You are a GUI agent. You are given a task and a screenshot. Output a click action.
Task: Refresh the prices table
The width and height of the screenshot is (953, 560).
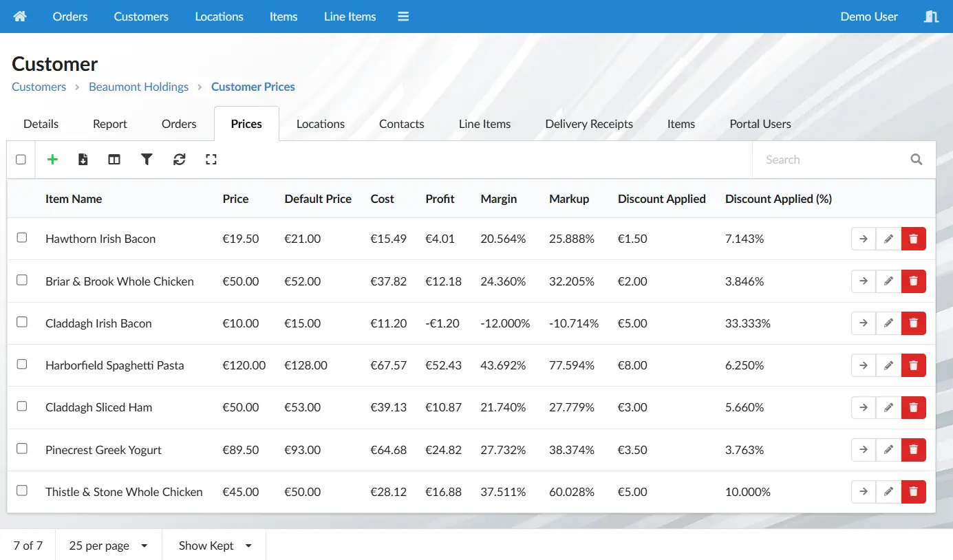[x=180, y=160]
